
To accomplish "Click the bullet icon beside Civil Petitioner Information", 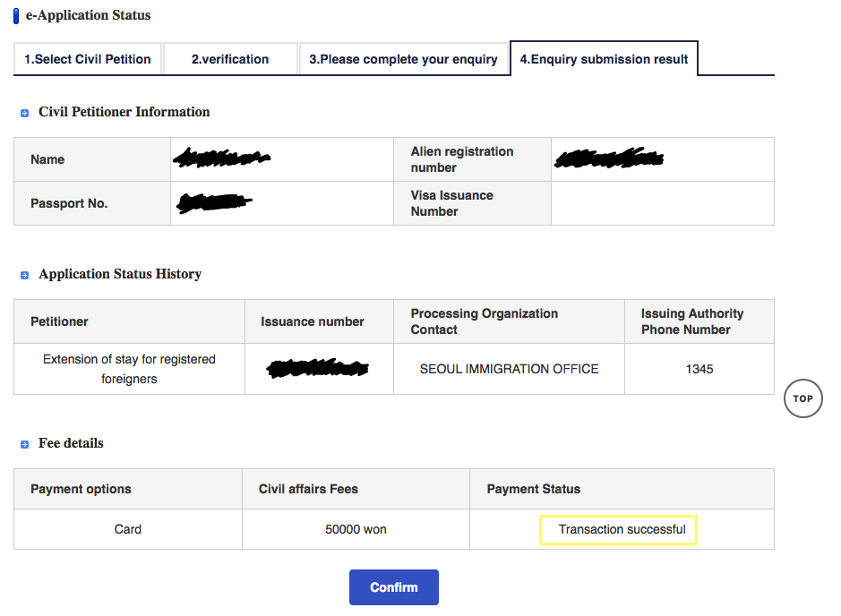I will [x=25, y=114].
